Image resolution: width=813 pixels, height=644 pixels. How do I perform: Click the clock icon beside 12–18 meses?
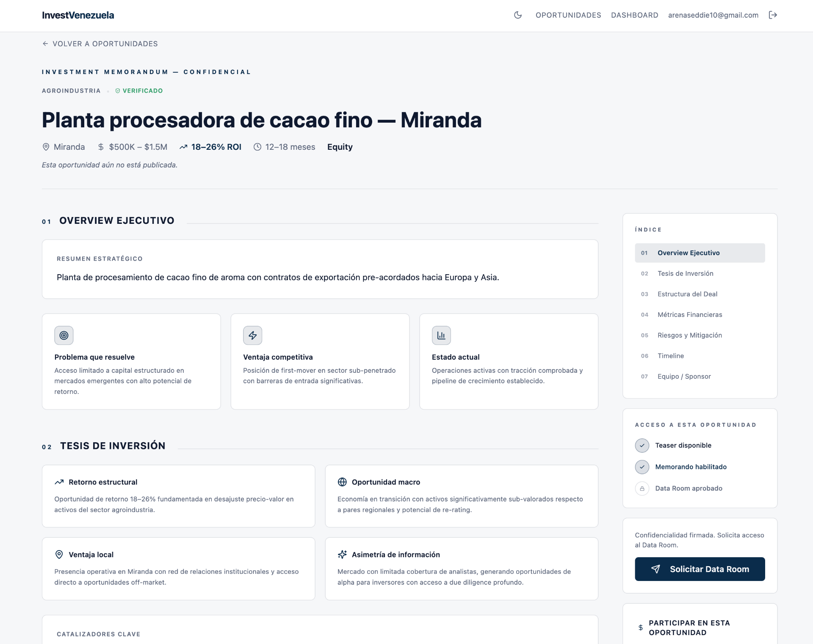point(257,147)
